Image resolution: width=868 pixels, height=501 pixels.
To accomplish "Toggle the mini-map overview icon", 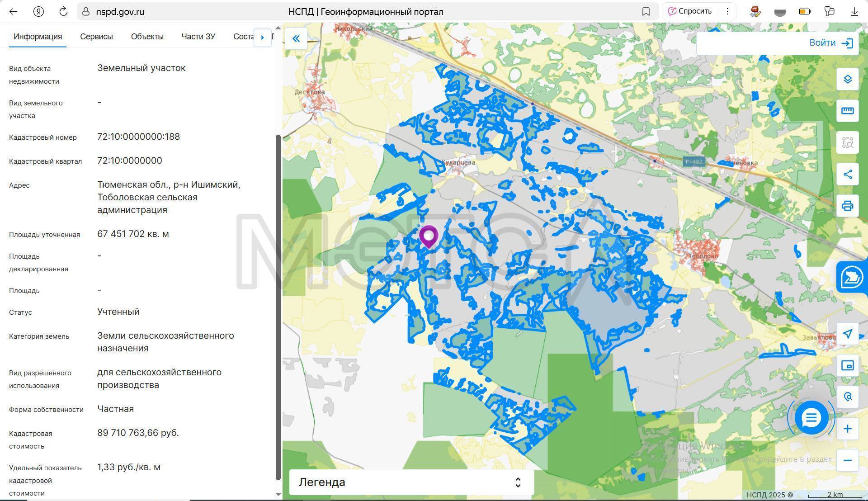I will tap(847, 365).
